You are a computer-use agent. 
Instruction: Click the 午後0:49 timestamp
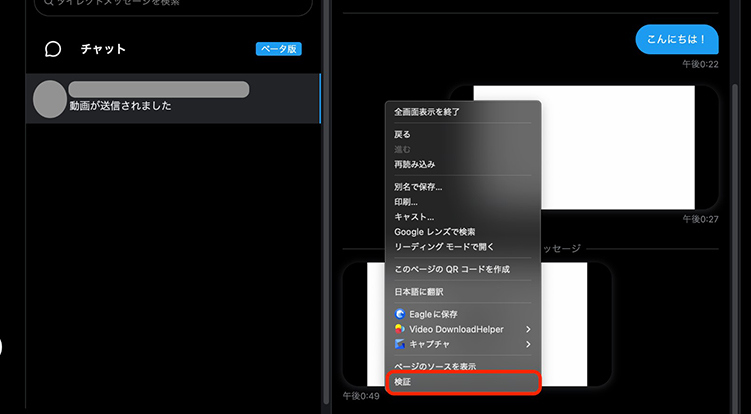361,396
